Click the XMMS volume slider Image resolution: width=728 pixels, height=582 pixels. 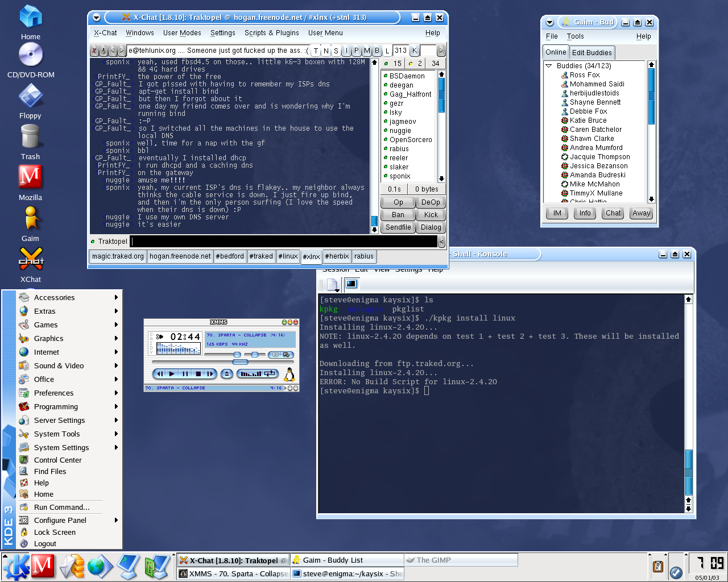click(224, 355)
